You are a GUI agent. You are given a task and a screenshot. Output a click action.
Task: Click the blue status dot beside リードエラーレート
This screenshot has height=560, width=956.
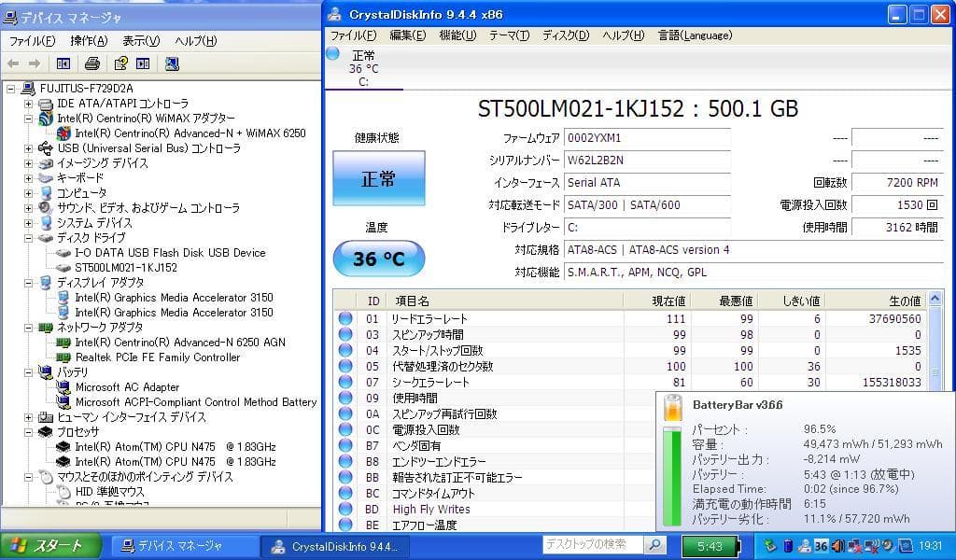(343, 318)
